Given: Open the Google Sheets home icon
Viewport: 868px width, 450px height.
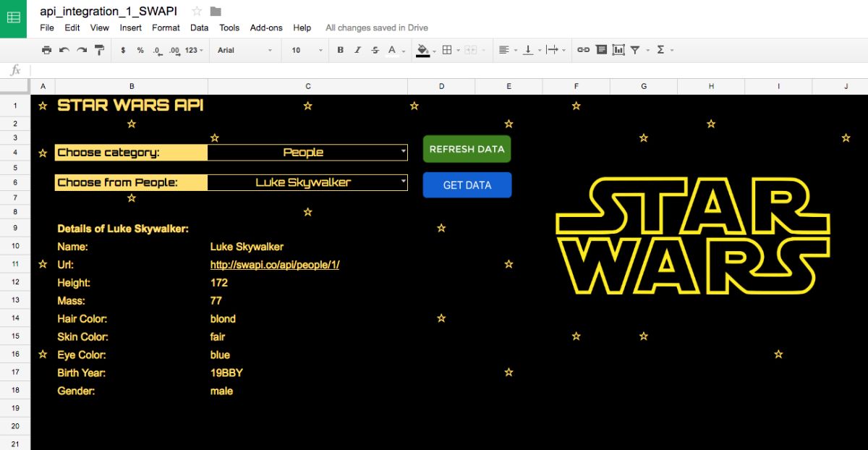Looking at the screenshot, I should (14, 17).
